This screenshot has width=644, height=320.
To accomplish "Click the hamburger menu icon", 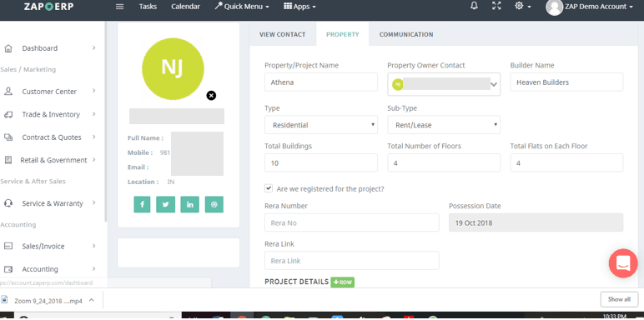I will coord(119,7).
